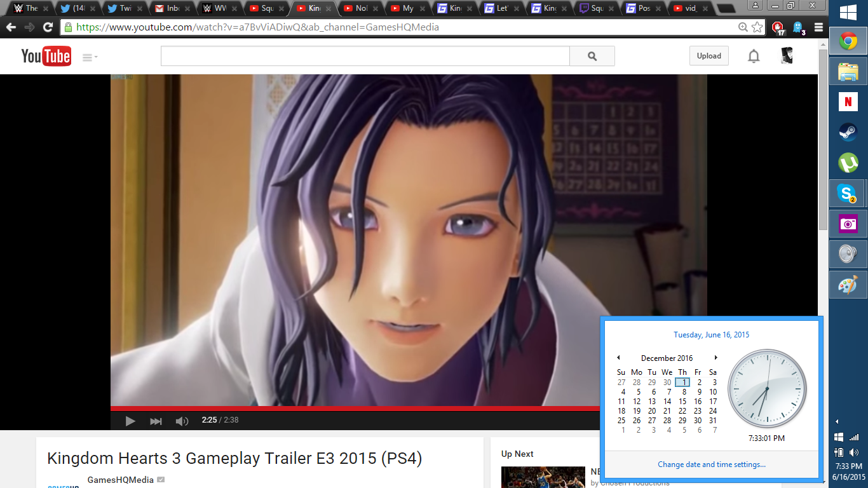This screenshot has height=488, width=868.
Task: Skip to the next video
Action: pyautogui.click(x=156, y=421)
